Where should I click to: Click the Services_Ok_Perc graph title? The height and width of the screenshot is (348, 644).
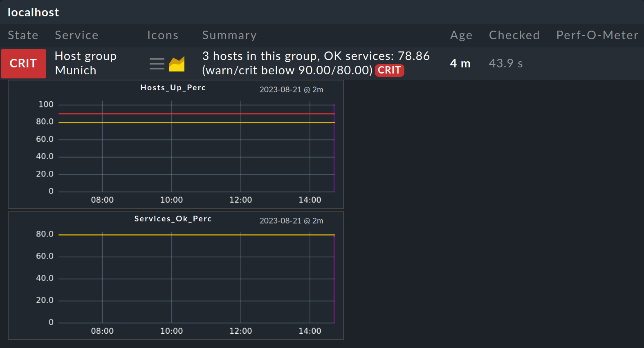click(x=173, y=219)
